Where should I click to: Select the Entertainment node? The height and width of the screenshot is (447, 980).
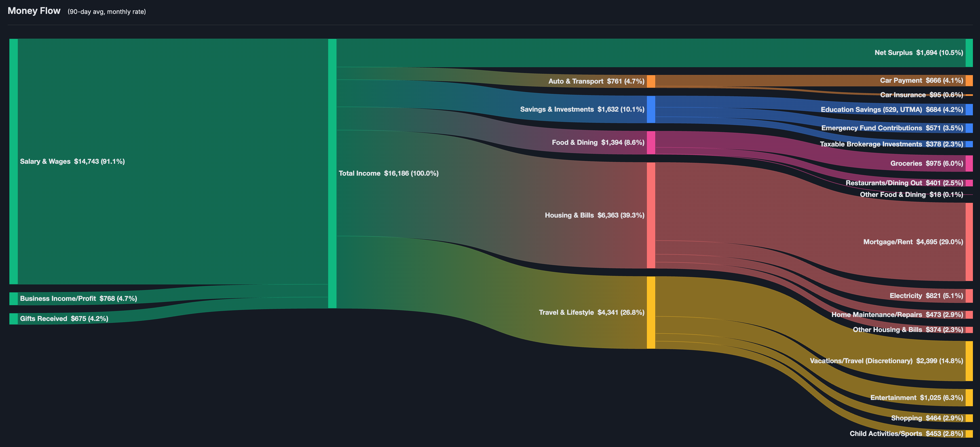[x=969, y=397]
